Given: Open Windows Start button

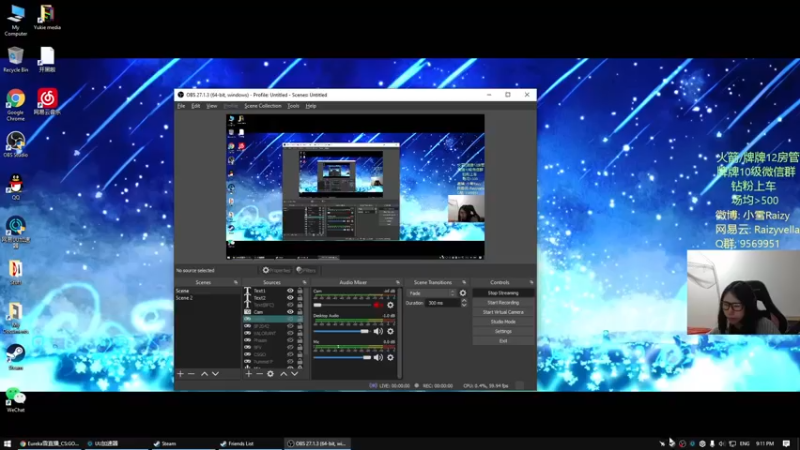Looking at the screenshot, I should tap(7, 444).
